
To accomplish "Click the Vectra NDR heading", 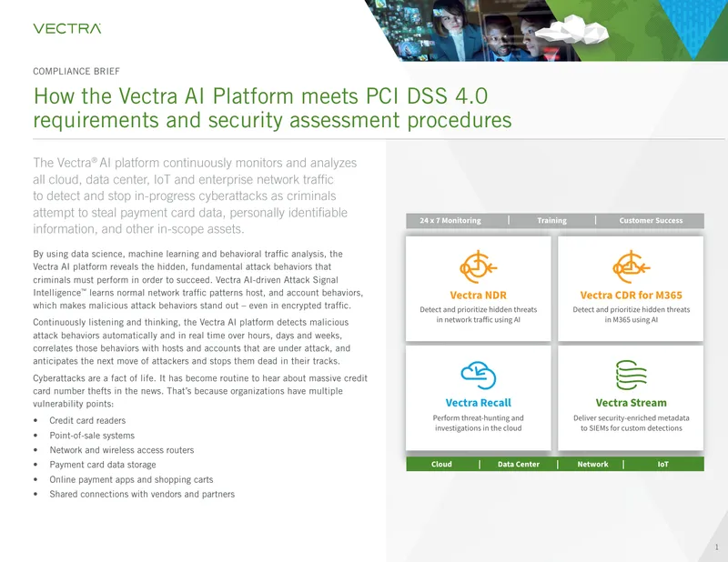I will pyautogui.click(x=479, y=296).
